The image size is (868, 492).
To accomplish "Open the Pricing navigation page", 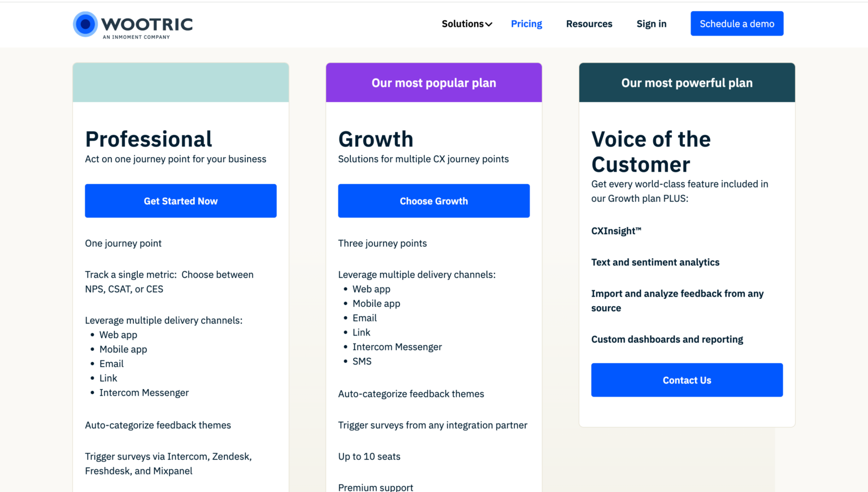I will pyautogui.click(x=526, y=24).
